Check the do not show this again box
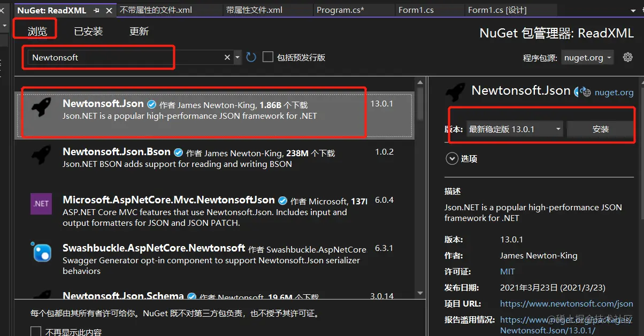Screen dimensions: 644x336 click(x=36, y=332)
